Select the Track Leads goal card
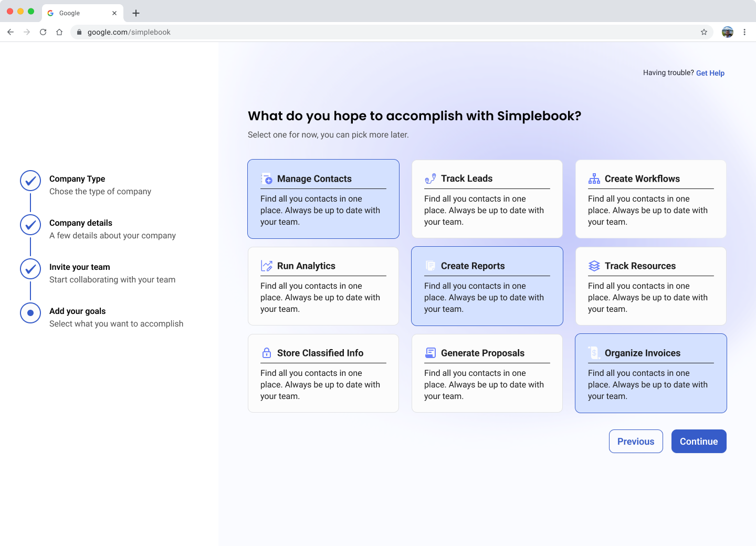The height and width of the screenshot is (546, 756). click(487, 199)
